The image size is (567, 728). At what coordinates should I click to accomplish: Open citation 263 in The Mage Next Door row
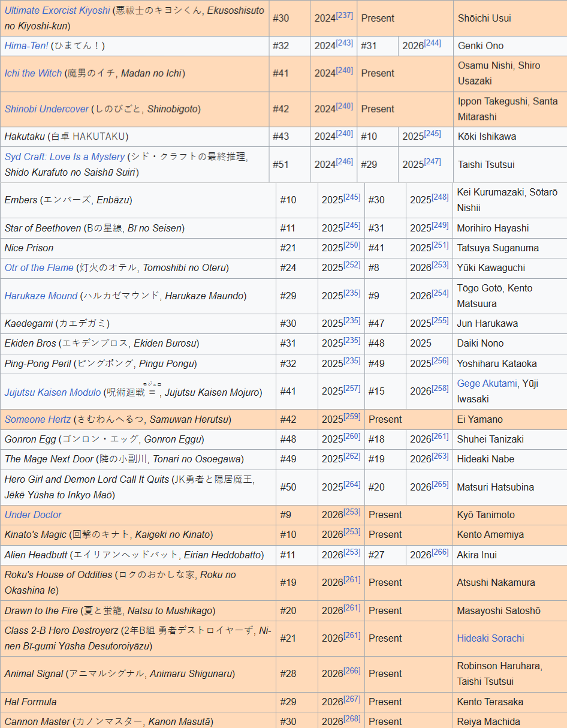[x=440, y=456]
